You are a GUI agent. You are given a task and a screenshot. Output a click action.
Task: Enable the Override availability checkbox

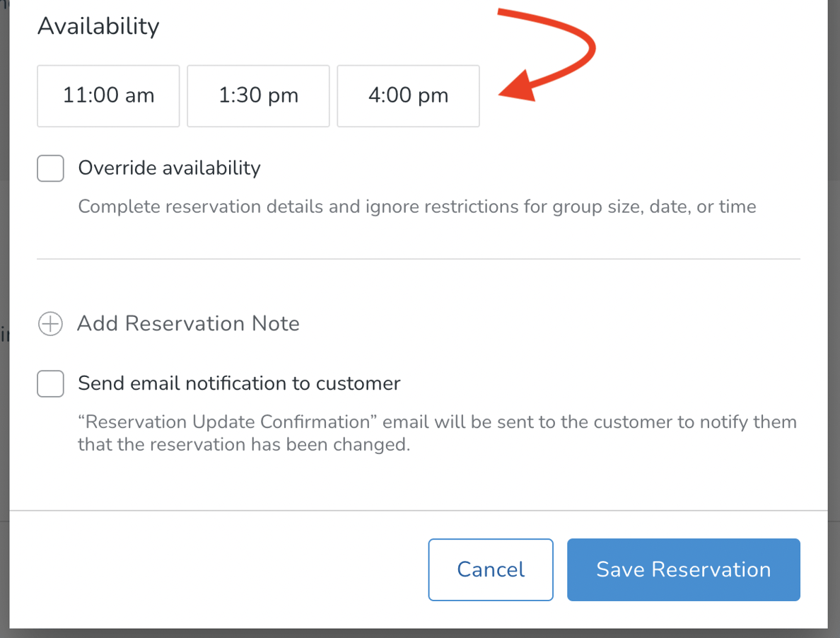click(x=49, y=168)
